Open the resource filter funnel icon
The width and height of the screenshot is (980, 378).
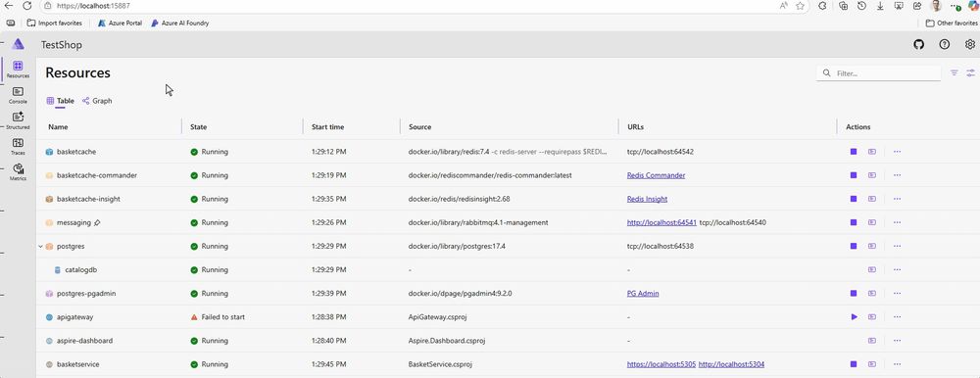click(955, 73)
